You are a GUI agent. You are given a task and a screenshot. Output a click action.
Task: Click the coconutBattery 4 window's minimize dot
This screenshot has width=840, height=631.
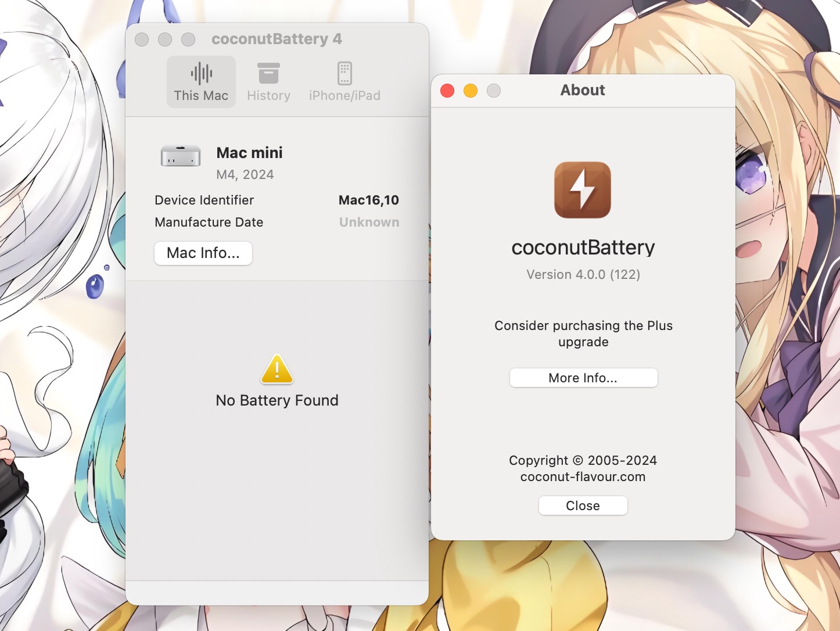165,40
